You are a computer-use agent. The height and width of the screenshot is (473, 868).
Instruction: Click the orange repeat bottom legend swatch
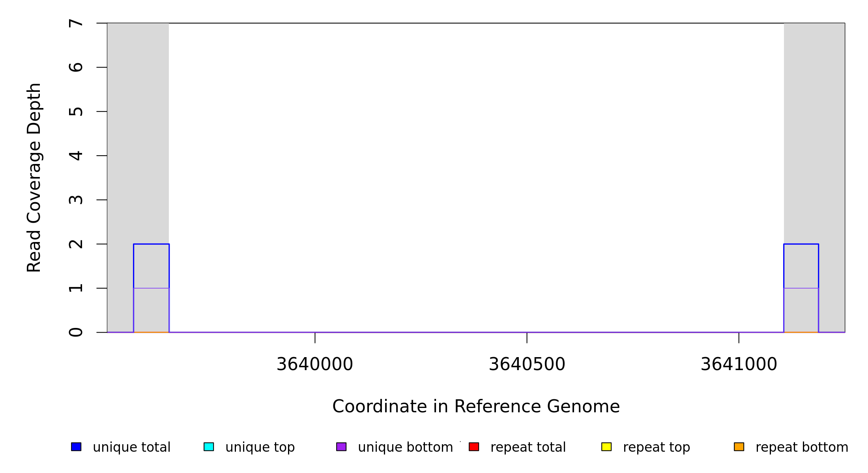(x=739, y=447)
